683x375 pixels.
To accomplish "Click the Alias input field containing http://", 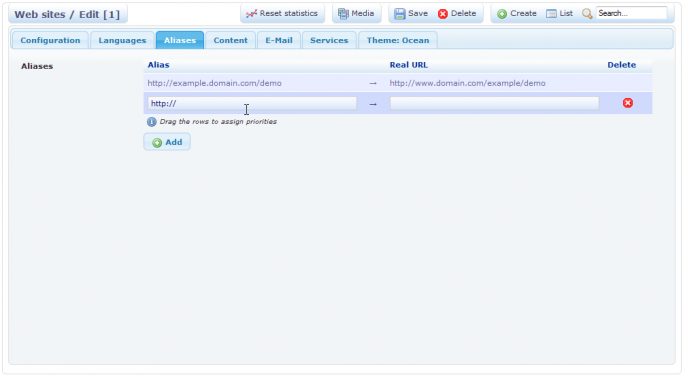I will click(x=252, y=103).
